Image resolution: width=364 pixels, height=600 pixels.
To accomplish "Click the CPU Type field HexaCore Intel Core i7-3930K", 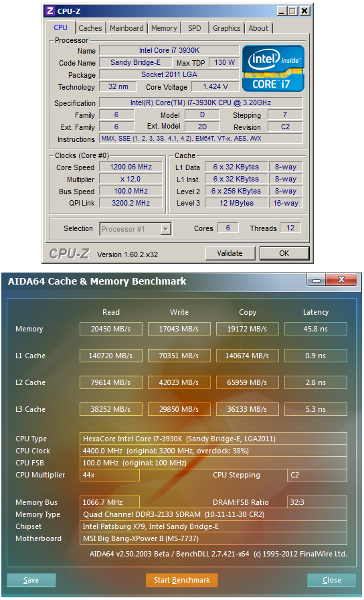I will point(213,439).
